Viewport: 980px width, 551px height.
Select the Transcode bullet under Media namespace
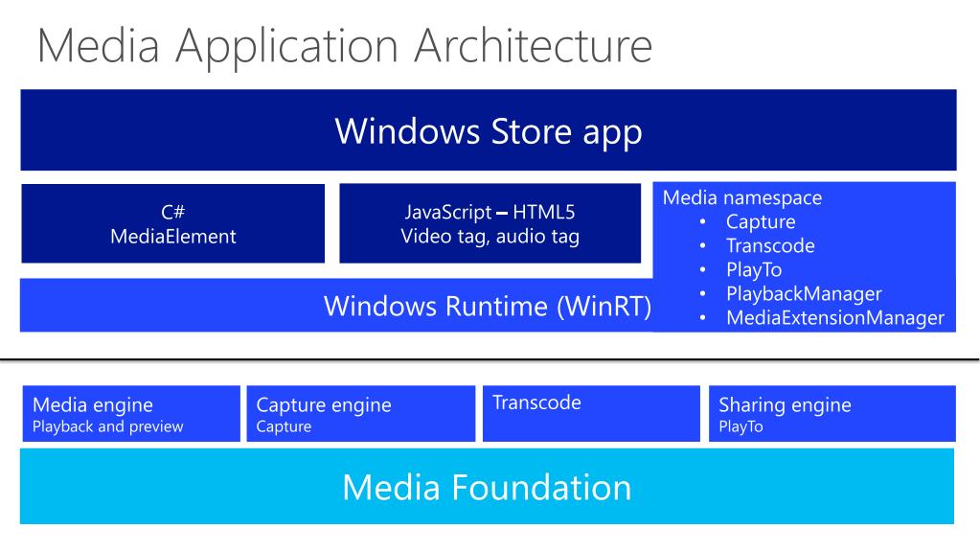click(x=770, y=245)
